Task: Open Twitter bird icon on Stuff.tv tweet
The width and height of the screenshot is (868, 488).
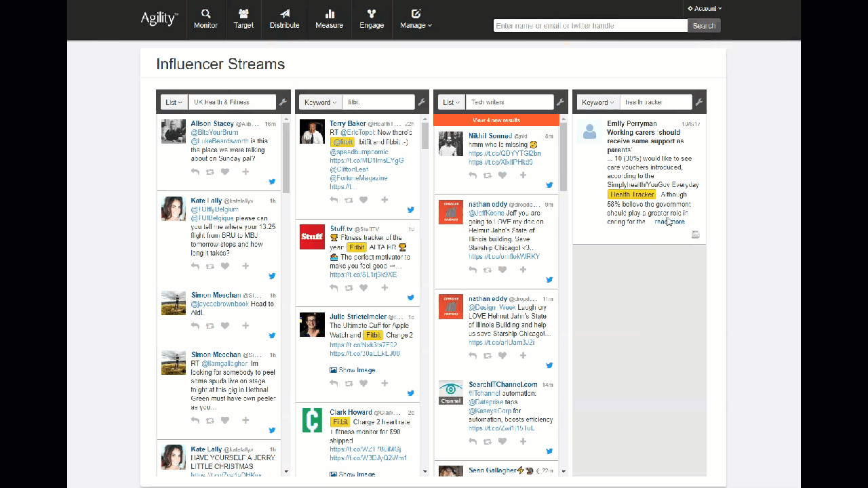Action: tap(410, 298)
